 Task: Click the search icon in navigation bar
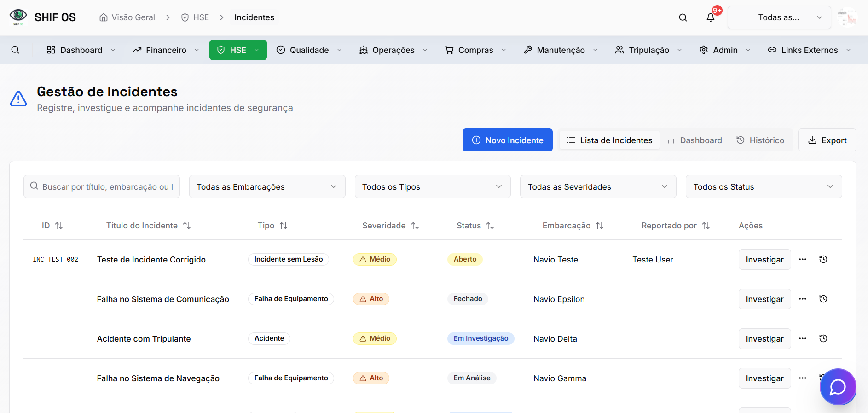pyautogui.click(x=15, y=50)
